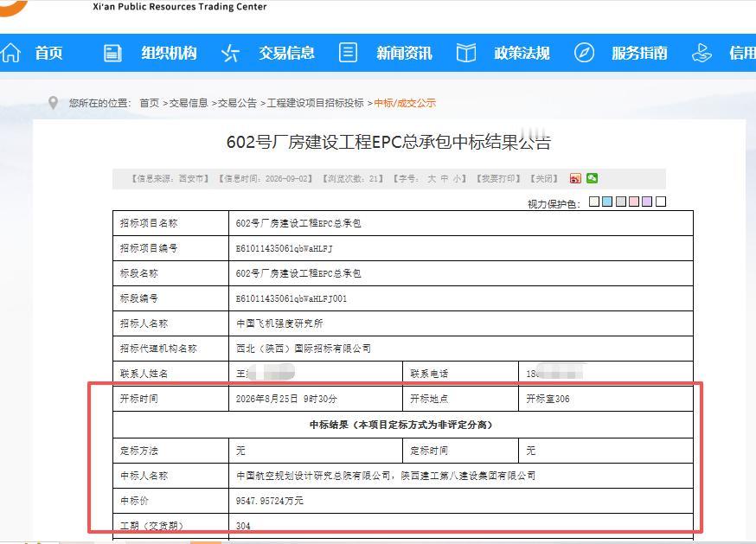Click the 招标项目编号 value E61011435061qbWaHLFJ
Viewport: 756px width, 544px height.
[x=284, y=248]
